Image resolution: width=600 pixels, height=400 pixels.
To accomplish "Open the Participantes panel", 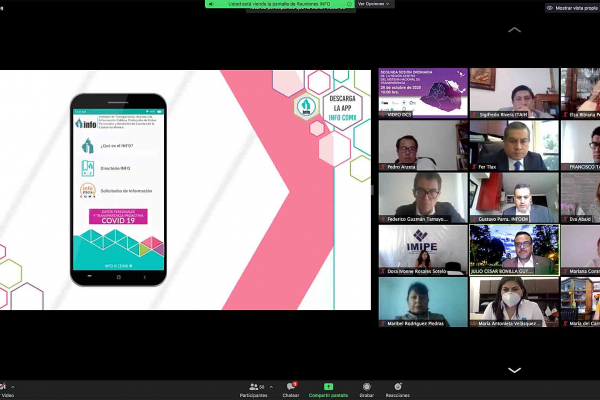I will click(x=253, y=390).
